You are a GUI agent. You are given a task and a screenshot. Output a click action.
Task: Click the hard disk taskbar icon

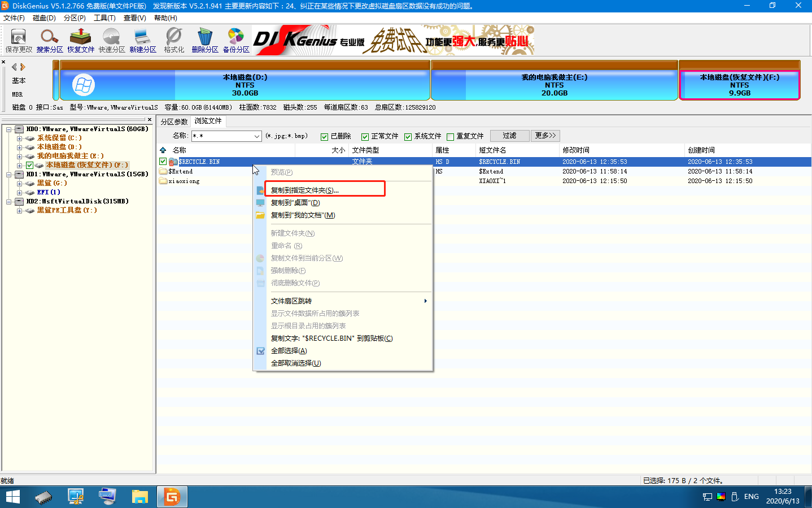tap(43, 497)
